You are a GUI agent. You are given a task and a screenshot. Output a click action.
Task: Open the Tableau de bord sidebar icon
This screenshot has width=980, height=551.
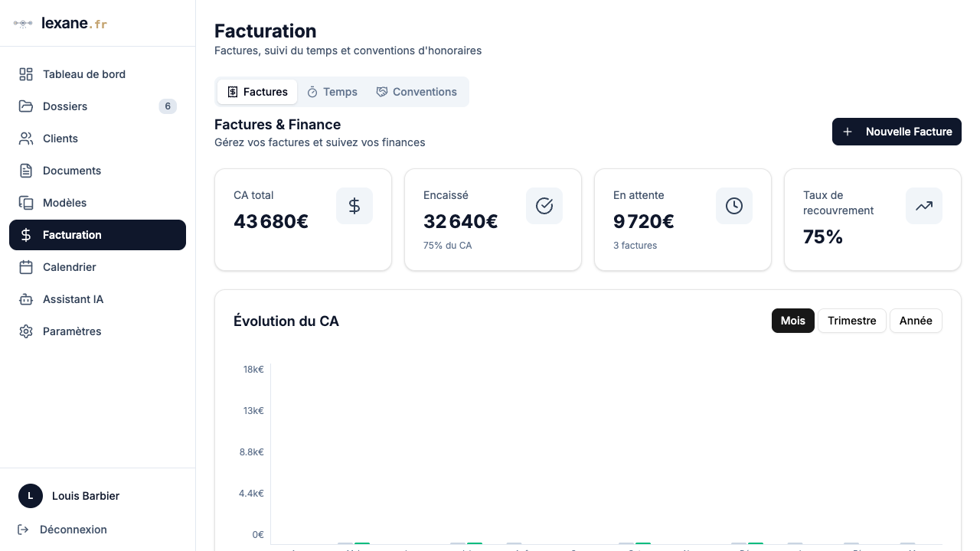click(x=24, y=73)
